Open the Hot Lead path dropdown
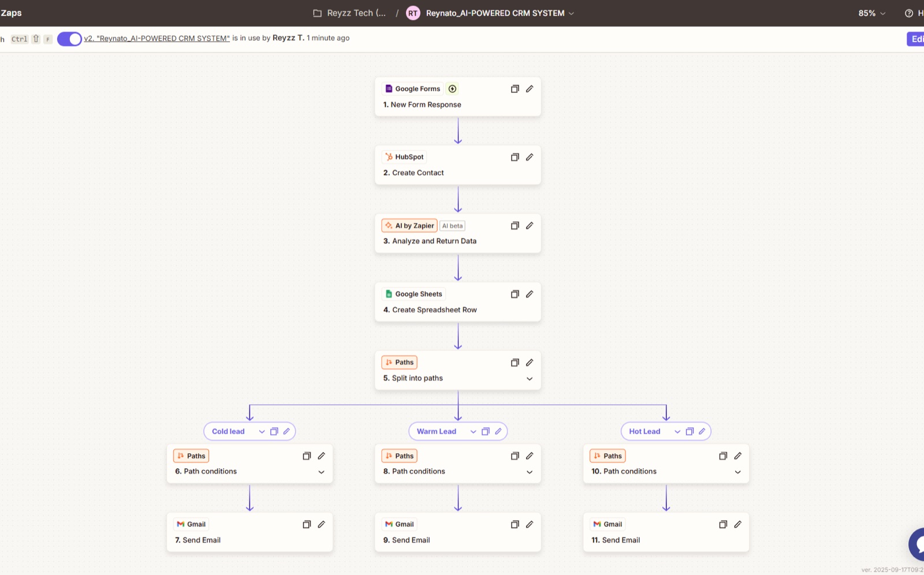Screen dimensions: 924x575 [x=677, y=431]
